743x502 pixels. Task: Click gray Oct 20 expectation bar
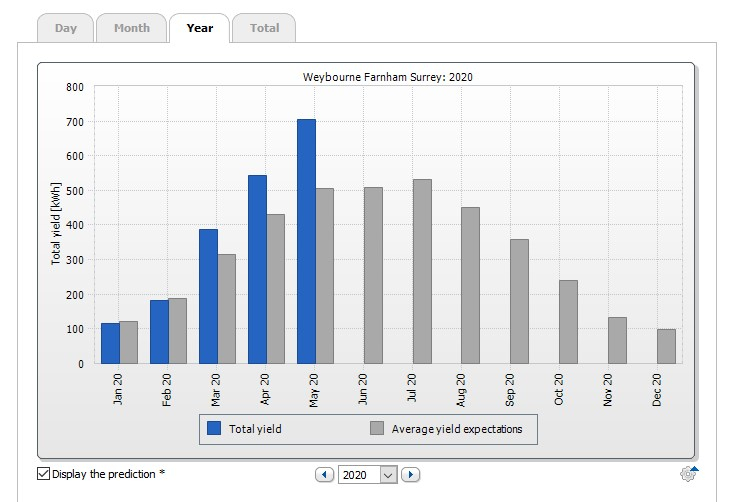point(568,322)
